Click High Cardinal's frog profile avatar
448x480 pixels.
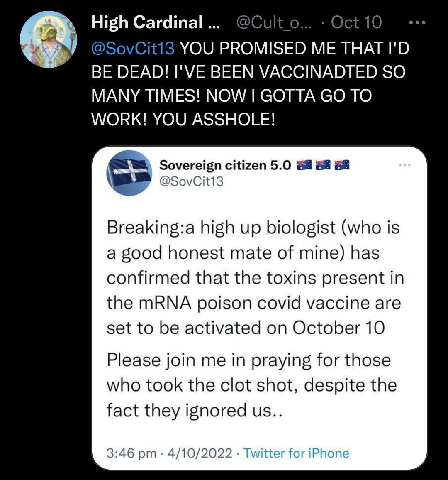click(x=49, y=39)
